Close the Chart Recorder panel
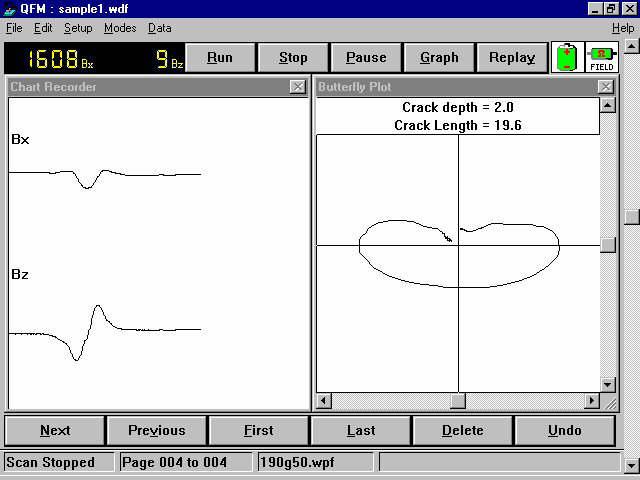The image size is (640, 480). tap(298, 87)
